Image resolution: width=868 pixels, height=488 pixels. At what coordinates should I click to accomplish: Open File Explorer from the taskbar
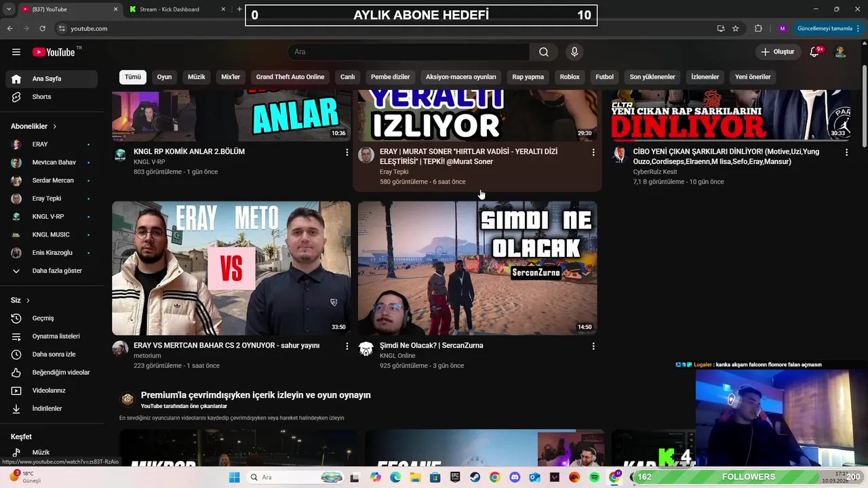coord(415,477)
